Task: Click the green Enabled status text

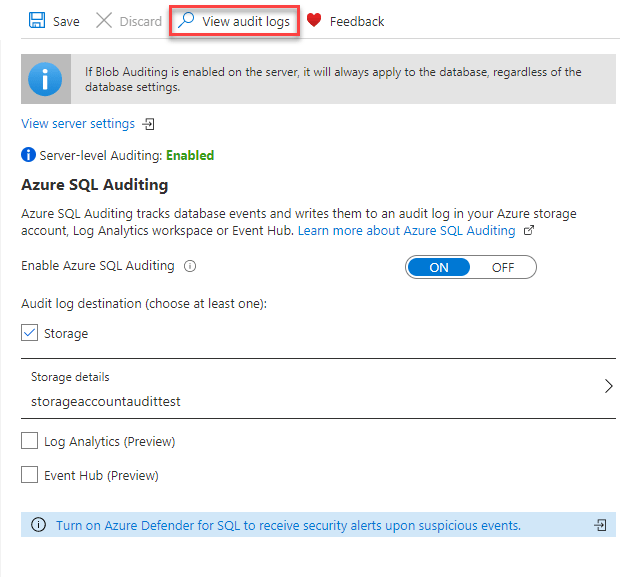Action: point(190,155)
